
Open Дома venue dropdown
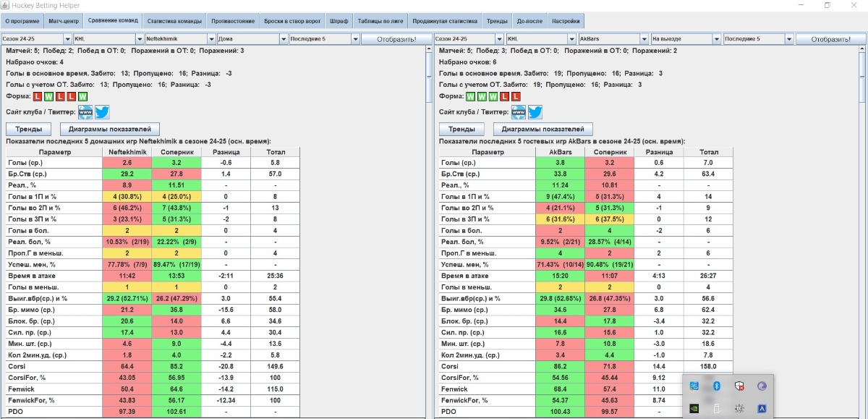pos(252,39)
